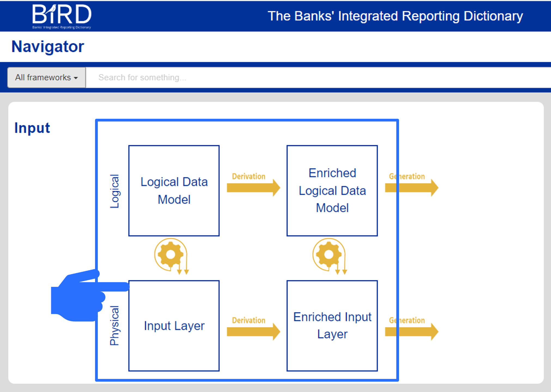Viewport: 551px width, 392px height.
Task: Click Derivation arrow next to Input Layer
Action: [253, 331]
